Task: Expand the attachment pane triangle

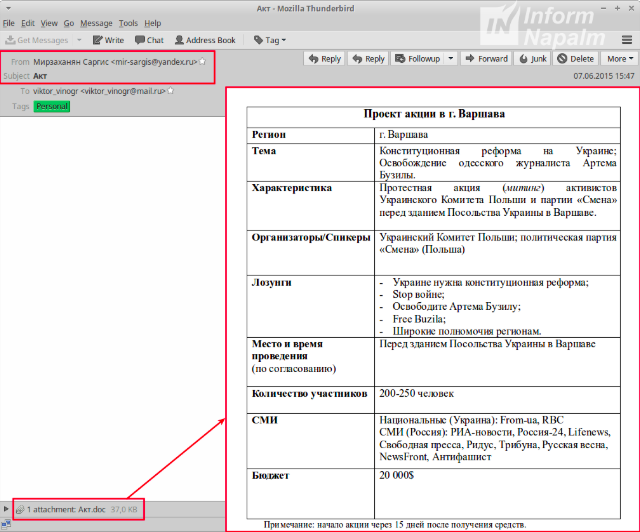Action: 6,509
